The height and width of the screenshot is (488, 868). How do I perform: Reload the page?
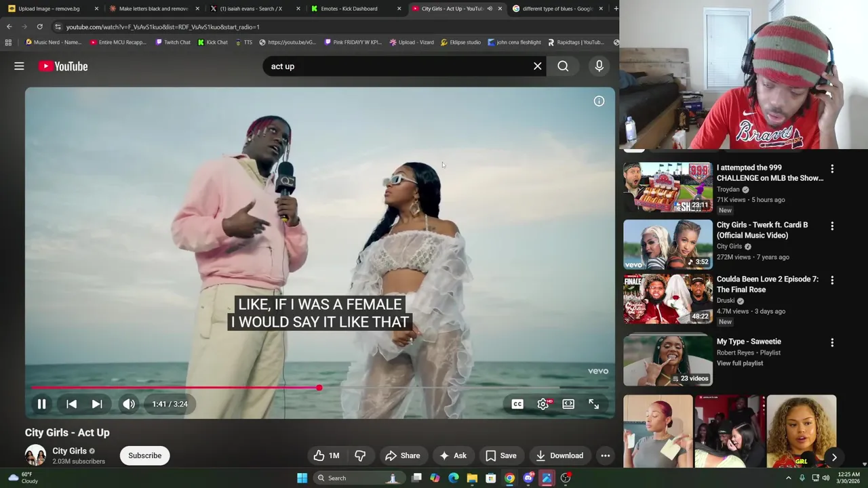coord(40,26)
